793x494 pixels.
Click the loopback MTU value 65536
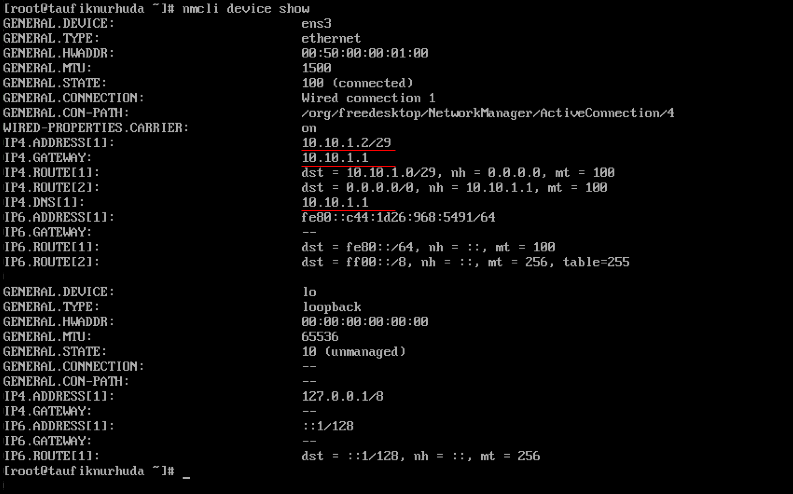click(320, 337)
